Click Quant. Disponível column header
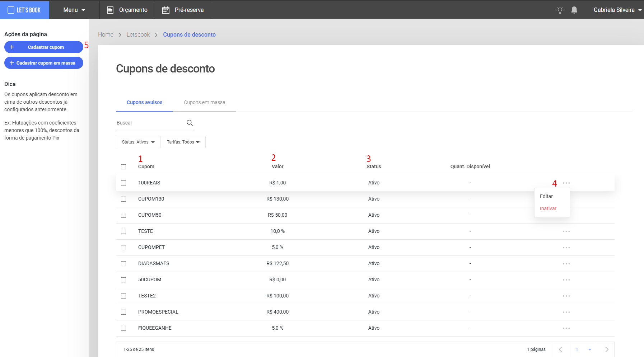Screen dimensions: 644x357 (x=470, y=166)
